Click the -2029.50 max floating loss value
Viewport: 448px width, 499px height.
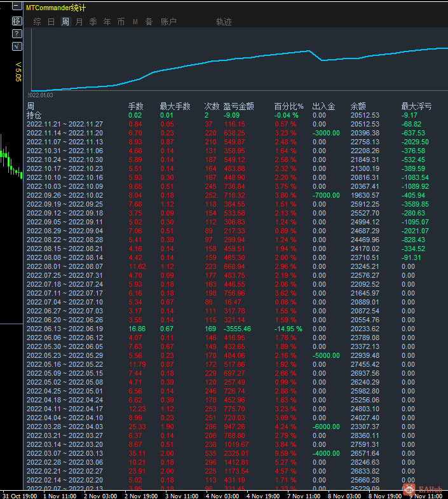tap(415, 142)
